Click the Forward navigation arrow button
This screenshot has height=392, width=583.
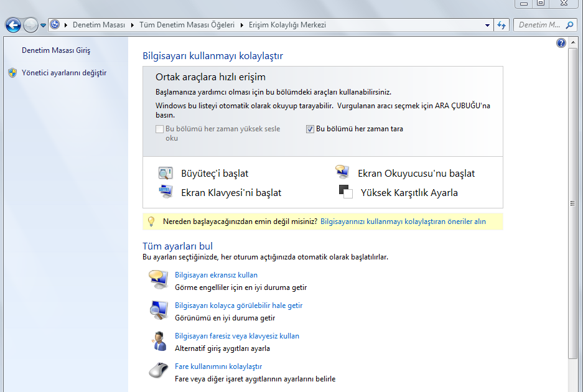click(31, 26)
